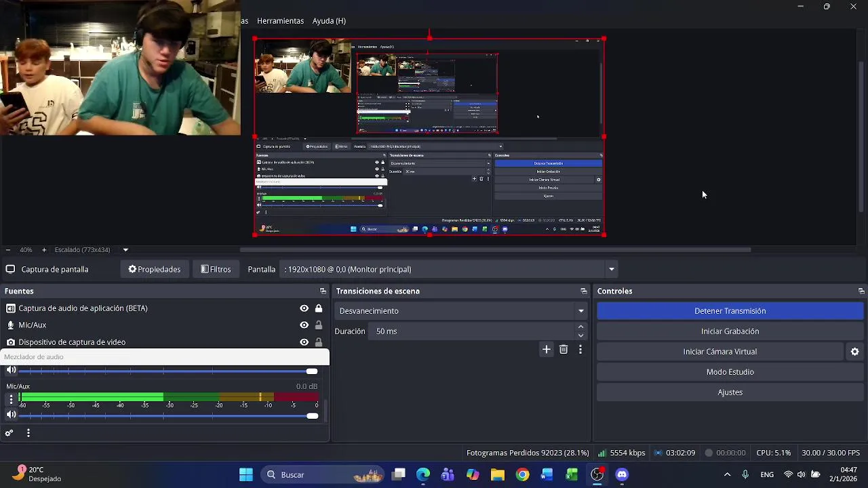Open source Filtros

click(216, 270)
